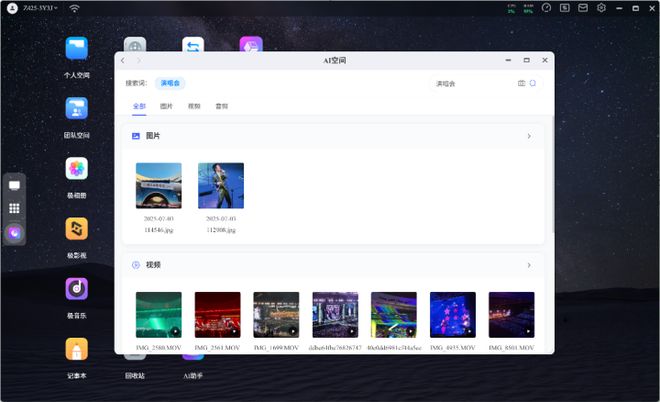Click the desktop monitor icon in left dock
Screen dimensions: 660x402
coord(14,186)
